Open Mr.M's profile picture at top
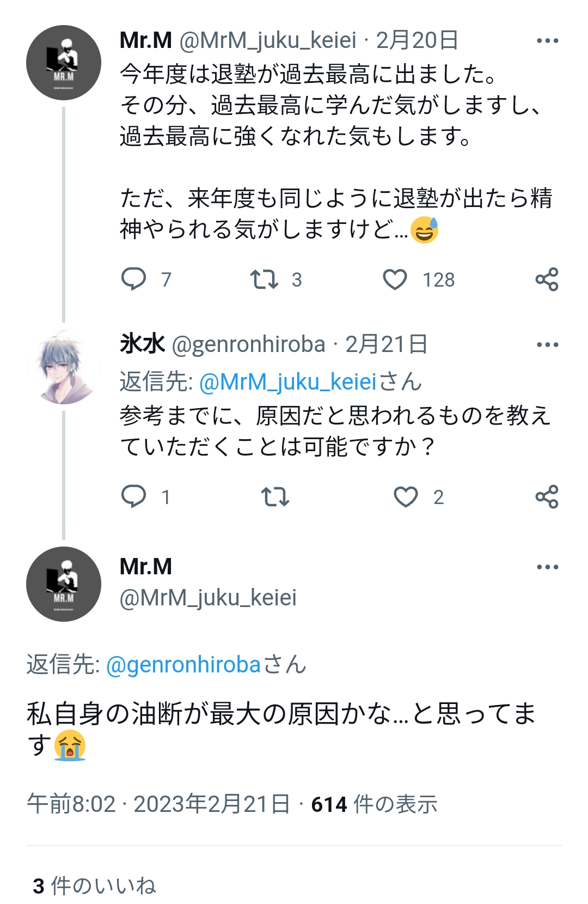 point(64,63)
